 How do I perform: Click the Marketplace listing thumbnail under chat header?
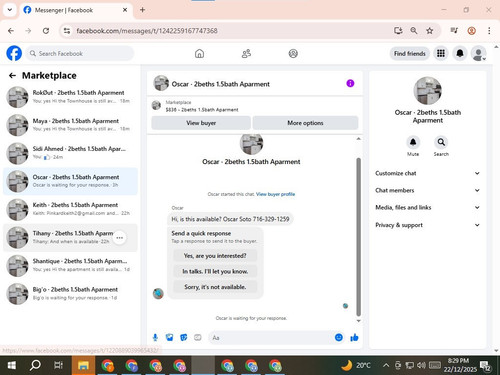156,106
